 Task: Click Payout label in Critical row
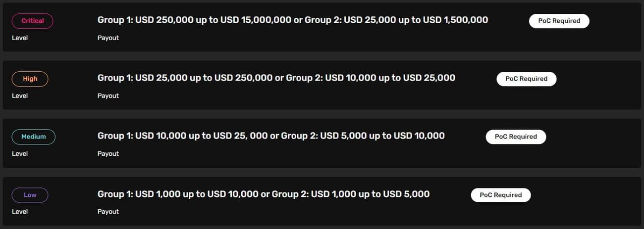coord(108,38)
